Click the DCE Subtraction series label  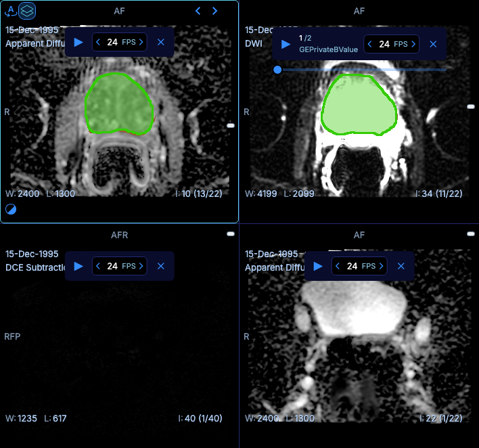pos(35,268)
